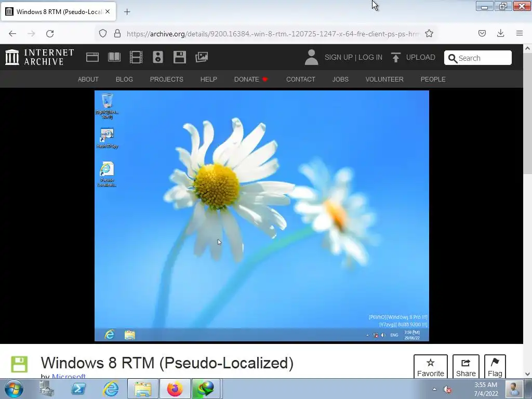Open the Images icon

202,57
